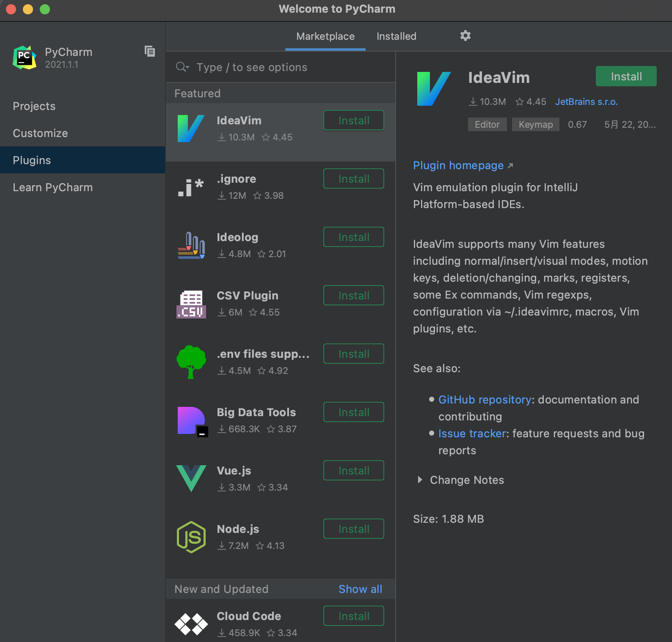
Task: Install the .ignore plugin
Action: coord(354,179)
